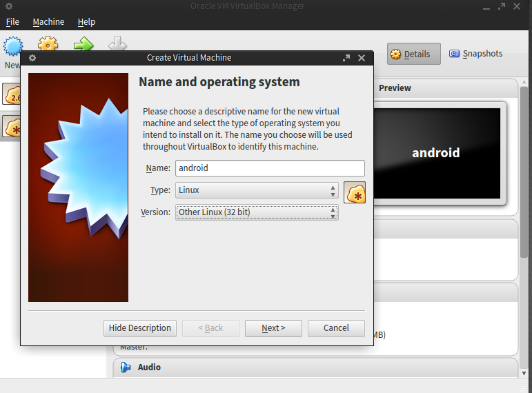Click the disabled Back button
Screen dimensions: 532x393
coord(210,328)
